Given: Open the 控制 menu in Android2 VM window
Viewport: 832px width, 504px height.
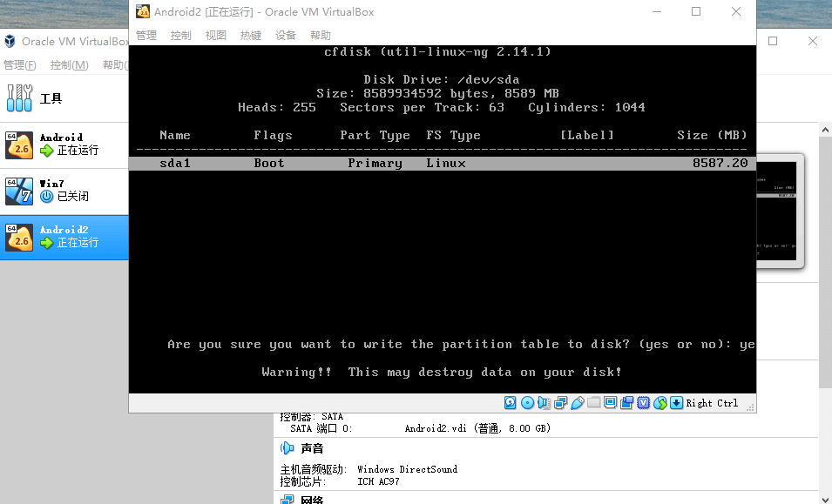Looking at the screenshot, I should tap(181, 36).
